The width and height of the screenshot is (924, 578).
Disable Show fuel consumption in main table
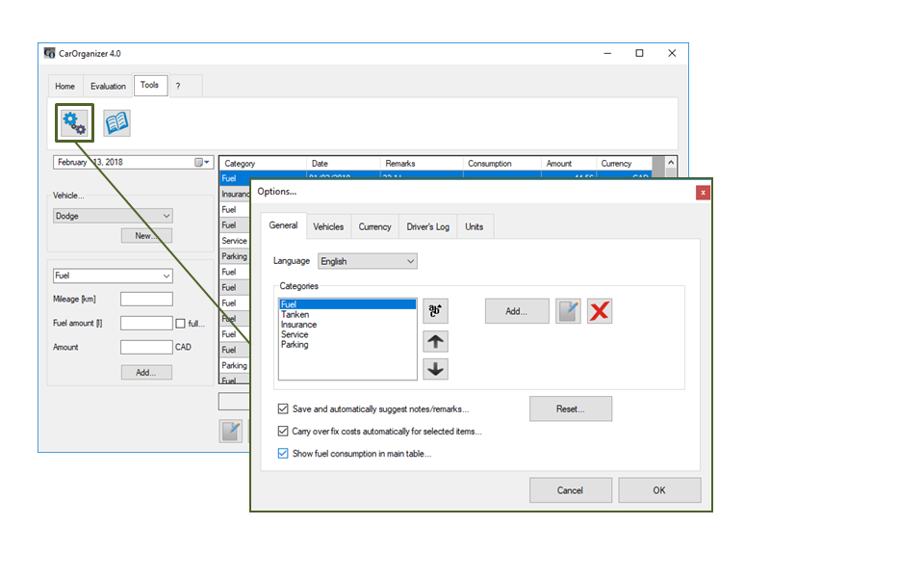283,454
